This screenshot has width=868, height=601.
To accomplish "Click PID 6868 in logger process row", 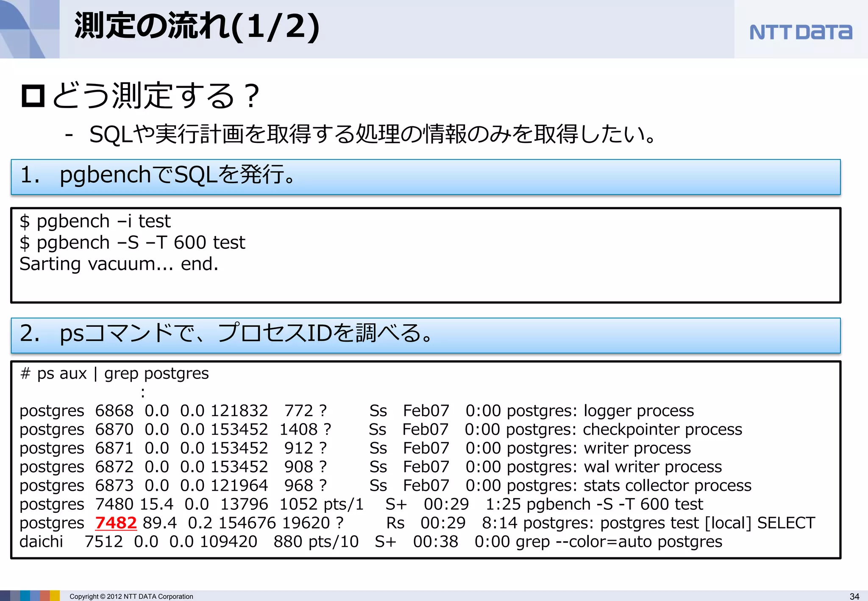I will [114, 411].
